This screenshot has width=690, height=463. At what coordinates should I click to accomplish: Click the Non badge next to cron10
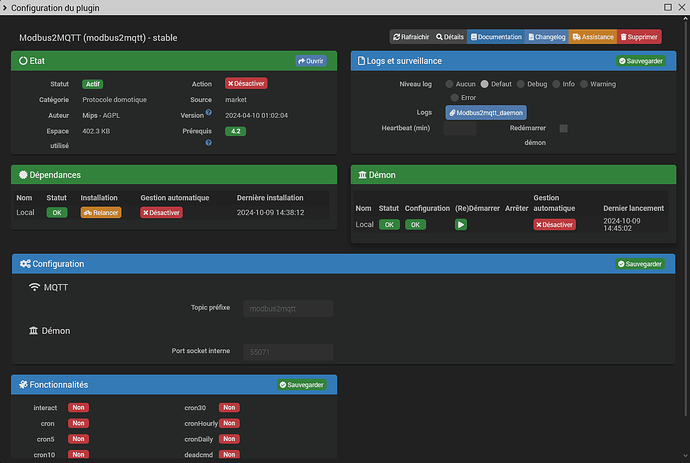pyautogui.click(x=78, y=454)
